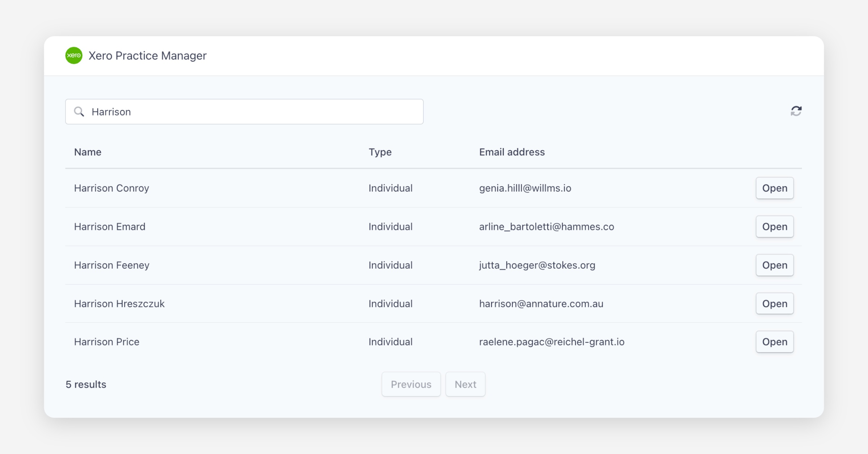Click the Type column header
This screenshot has height=454, width=868.
pos(380,152)
